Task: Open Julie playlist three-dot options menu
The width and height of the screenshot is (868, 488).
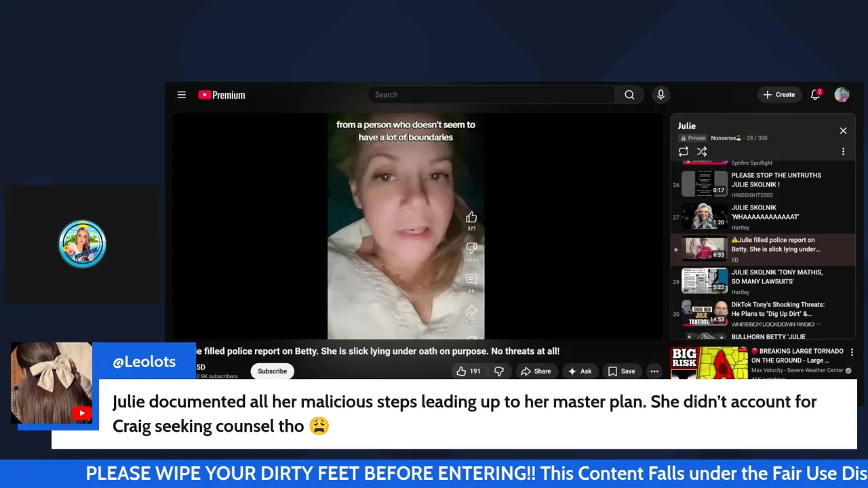Action: point(844,152)
